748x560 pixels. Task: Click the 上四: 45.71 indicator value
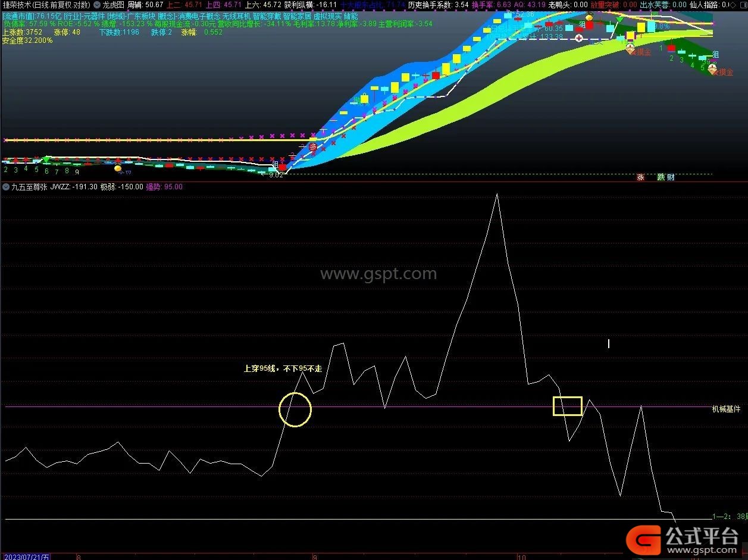(x=223, y=4)
